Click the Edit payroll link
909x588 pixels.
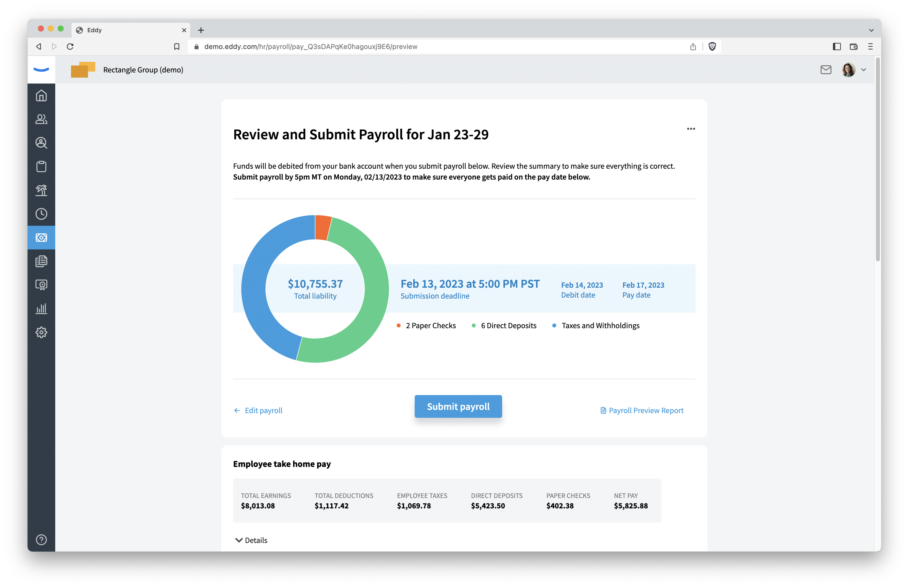258,411
